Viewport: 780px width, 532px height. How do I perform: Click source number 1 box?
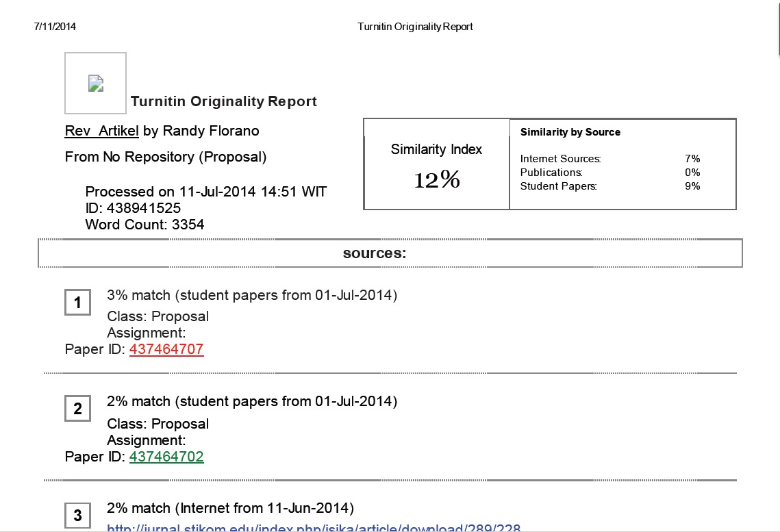(77, 303)
